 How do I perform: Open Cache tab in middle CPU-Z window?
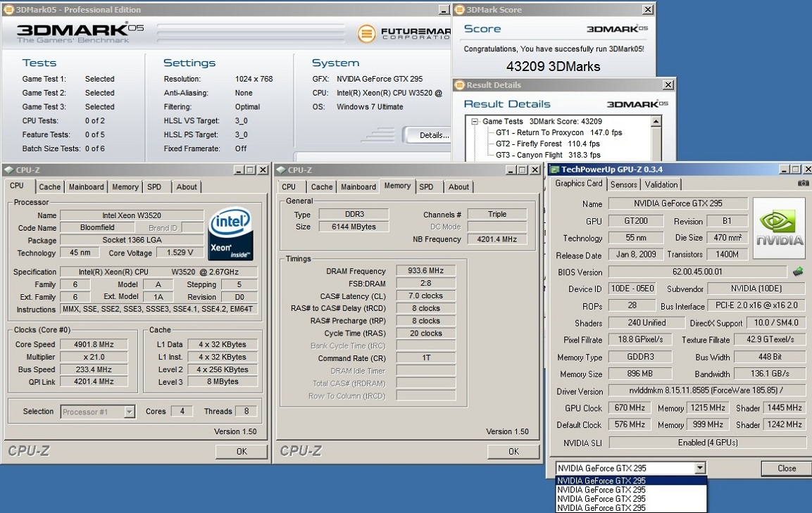point(322,187)
